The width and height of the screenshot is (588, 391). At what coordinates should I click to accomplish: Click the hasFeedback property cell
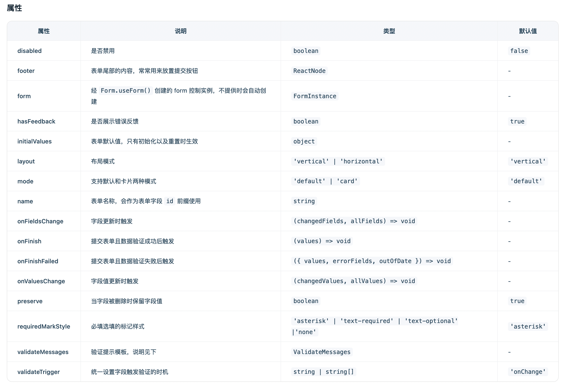pos(36,121)
